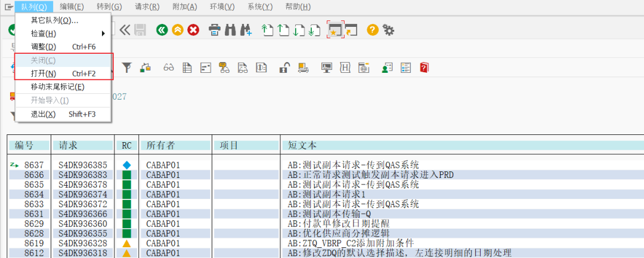644x258 pixels.
Task: Open the 附加(A) menu
Action: (185, 7)
